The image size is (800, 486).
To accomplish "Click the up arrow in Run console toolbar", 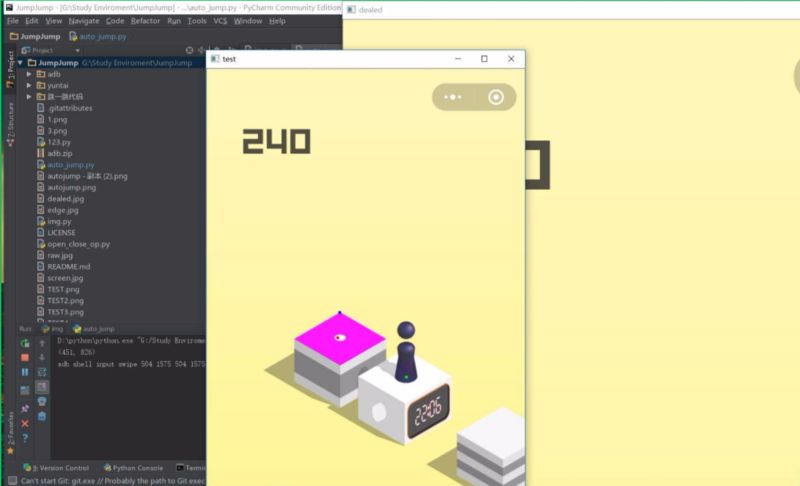I will [x=42, y=343].
